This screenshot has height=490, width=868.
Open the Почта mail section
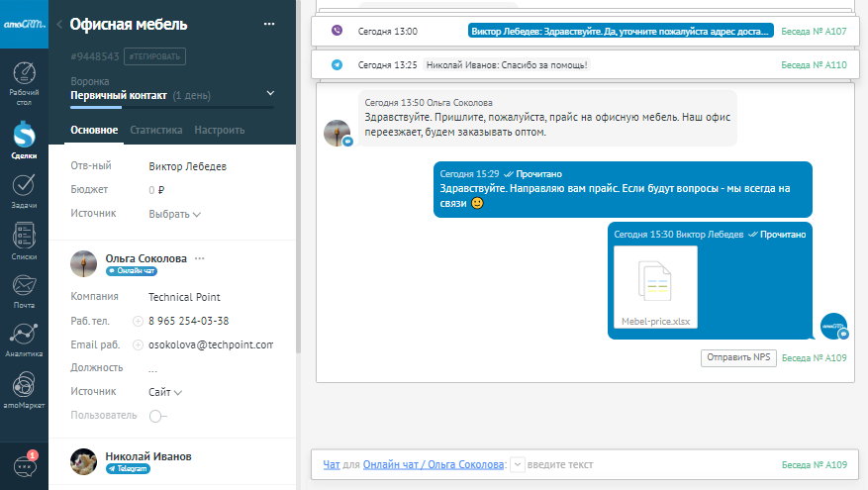(x=24, y=291)
